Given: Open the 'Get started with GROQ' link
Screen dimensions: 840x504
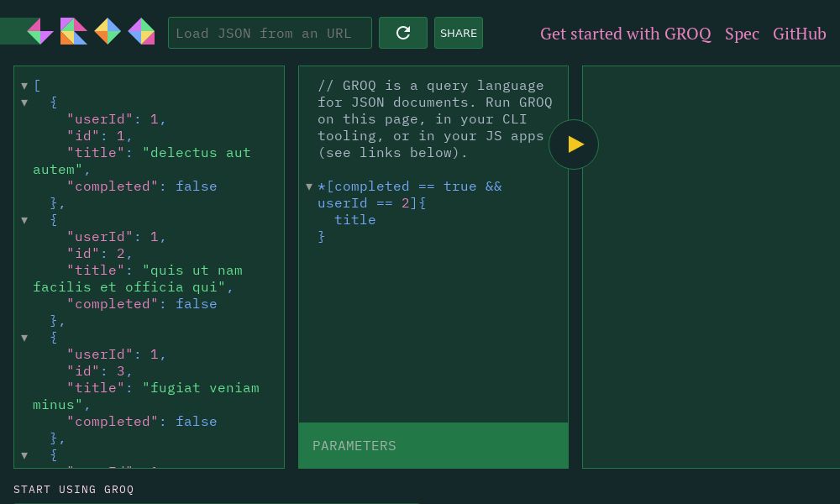Looking at the screenshot, I should pyautogui.click(x=626, y=34).
